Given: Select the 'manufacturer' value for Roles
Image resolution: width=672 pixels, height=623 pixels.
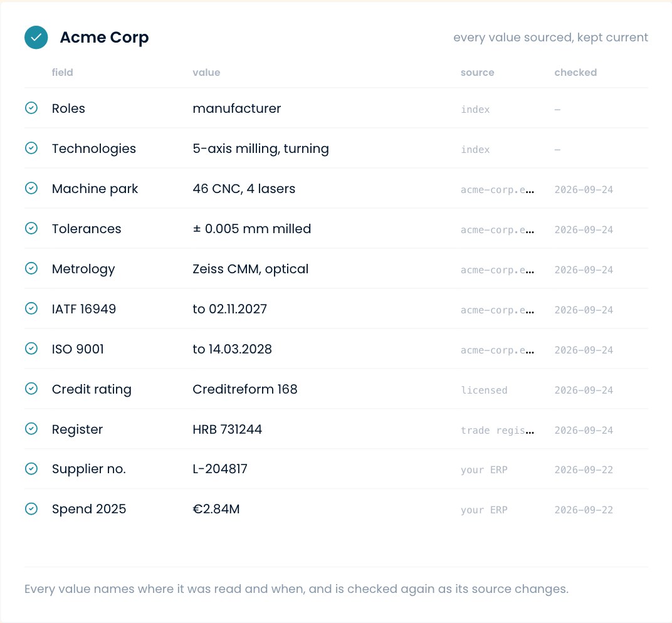Looking at the screenshot, I should pyautogui.click(x=236, y=108).
